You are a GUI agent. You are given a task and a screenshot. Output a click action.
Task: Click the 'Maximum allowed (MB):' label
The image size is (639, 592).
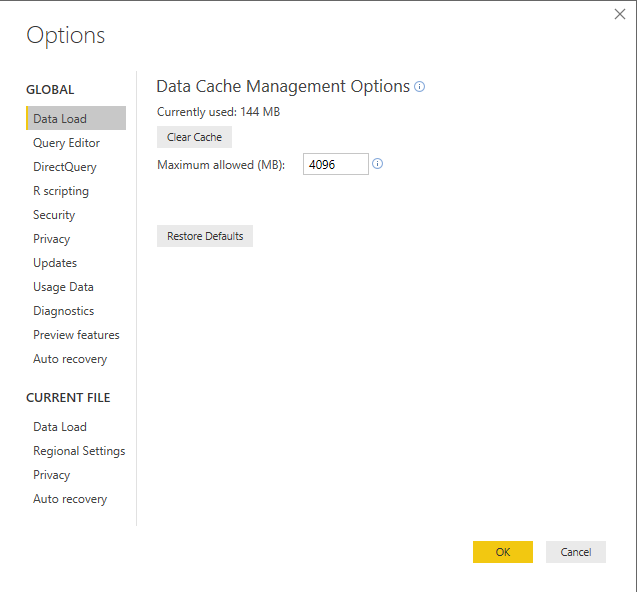tap(221, 165)
